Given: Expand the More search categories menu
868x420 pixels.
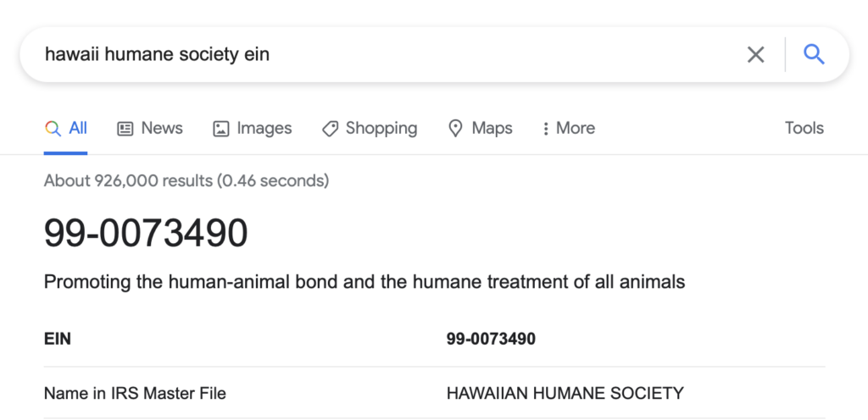Looking at the screenshot, I should click(x=569, y=128).
